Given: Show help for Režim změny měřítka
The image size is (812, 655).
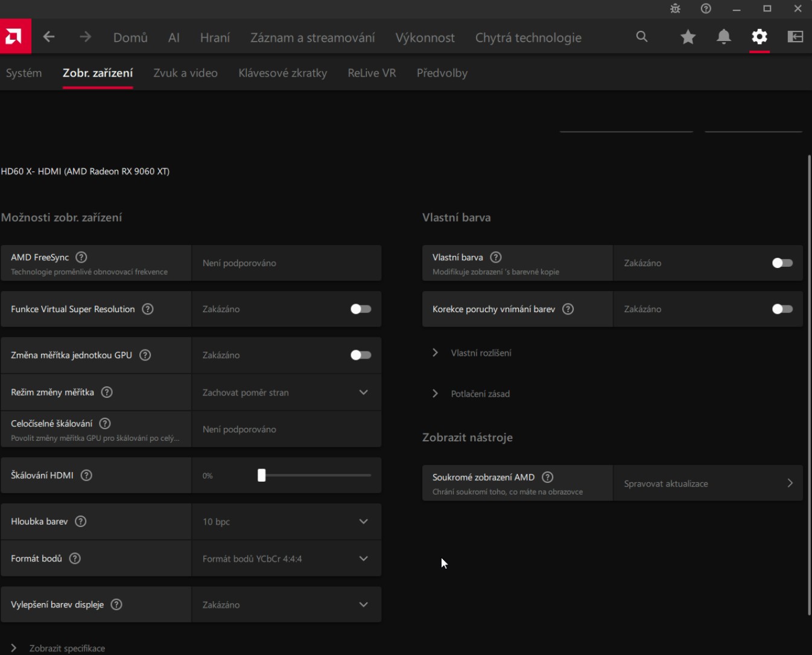Looking at the screenshot, I should (107, 392).
